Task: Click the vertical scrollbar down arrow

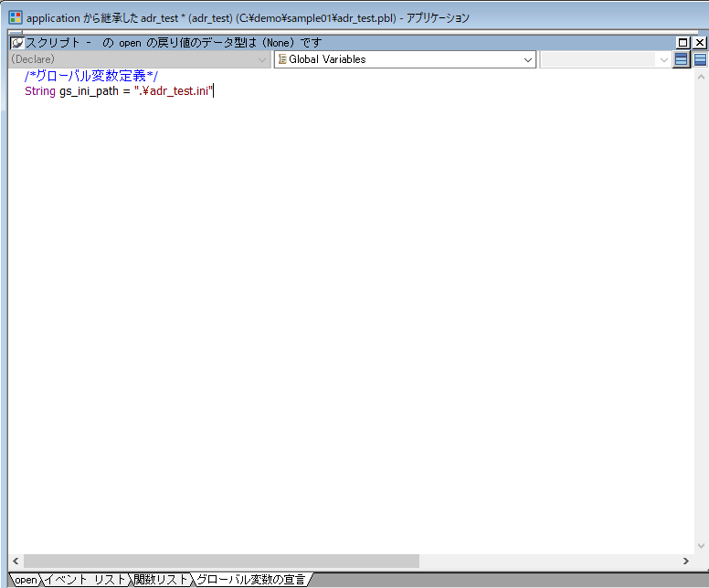Action: (x=701, y=545)
